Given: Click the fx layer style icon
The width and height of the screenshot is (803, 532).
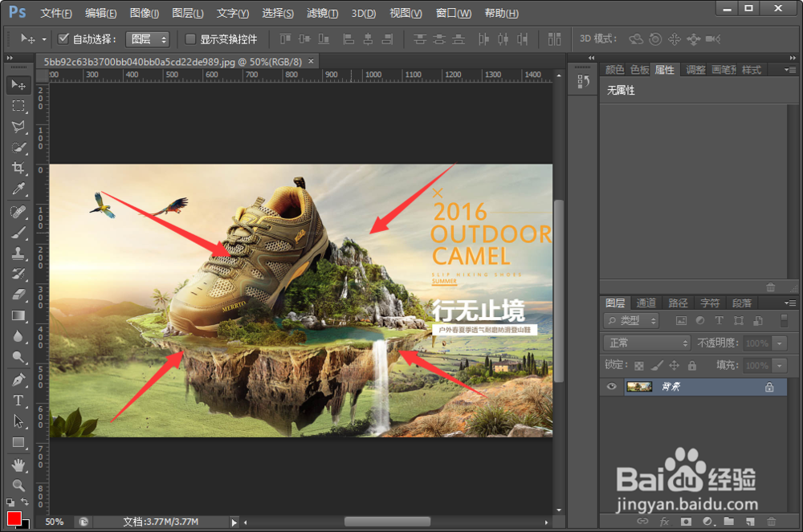Looking at the screenshot, I should coord(664,522).
